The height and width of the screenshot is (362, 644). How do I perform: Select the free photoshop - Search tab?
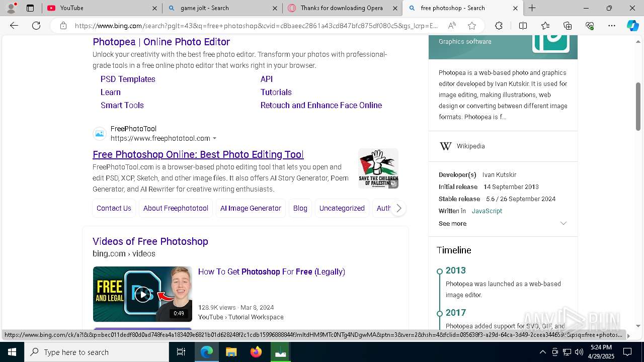[463, 8]
